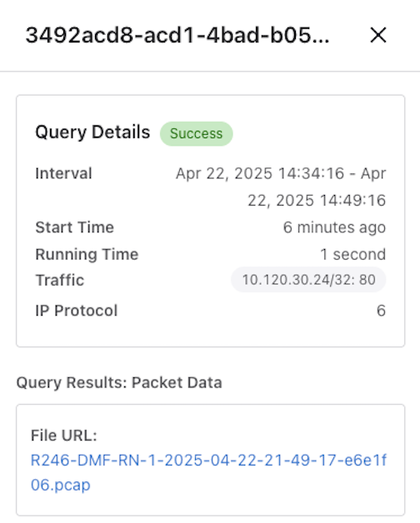Click the truncated query ID title
This screenshot has height=523, width=420.
[x=177, y=35]
